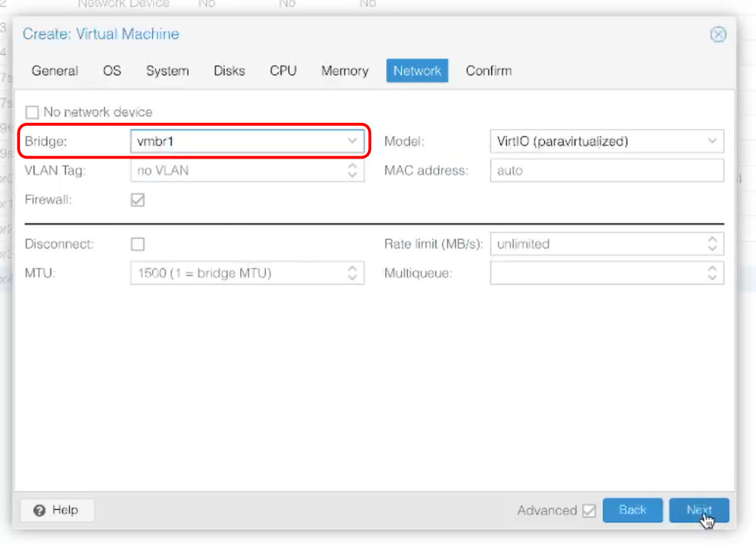Uncheck the Advanced option
756x547 pixels.
pyautogui.click(x=590, y=510)
